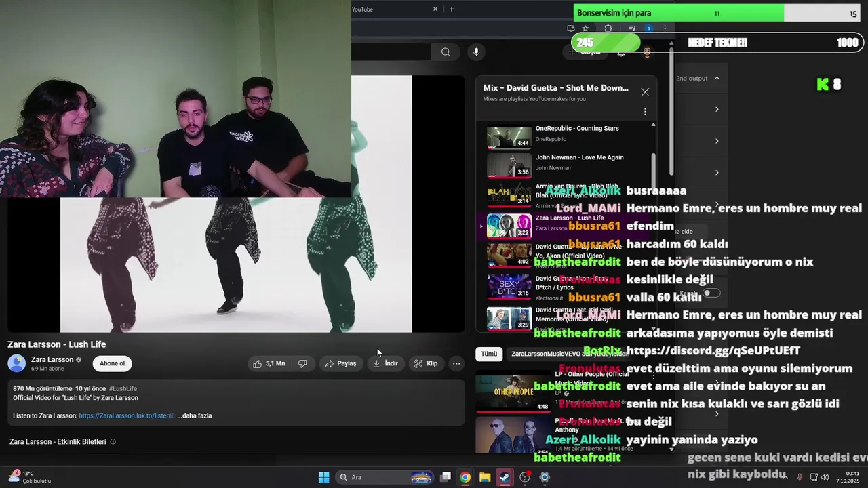This screenshot has width=868, height=488.
Task: Click the YouTube search input field
Action: 391,52
